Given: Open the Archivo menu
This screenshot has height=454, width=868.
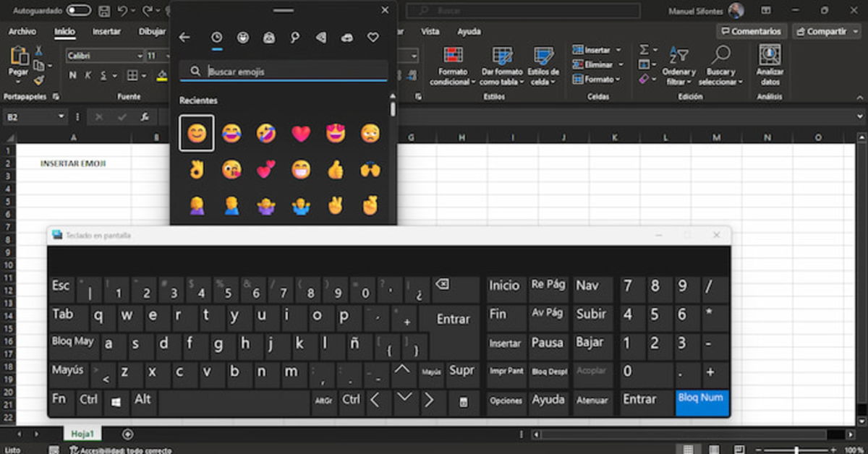Looking at the screenshot, I should [22, 31].
